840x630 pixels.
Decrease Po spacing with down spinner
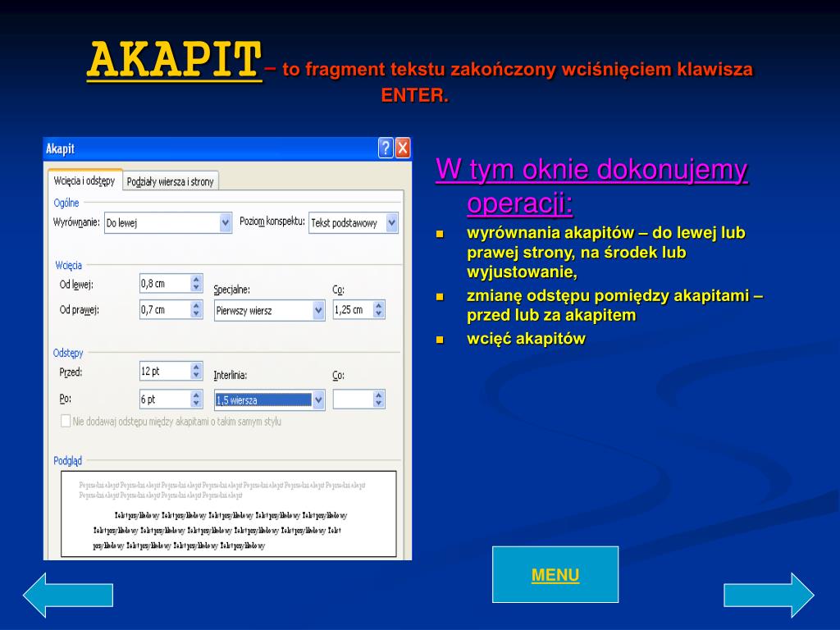tap(197, 404)
